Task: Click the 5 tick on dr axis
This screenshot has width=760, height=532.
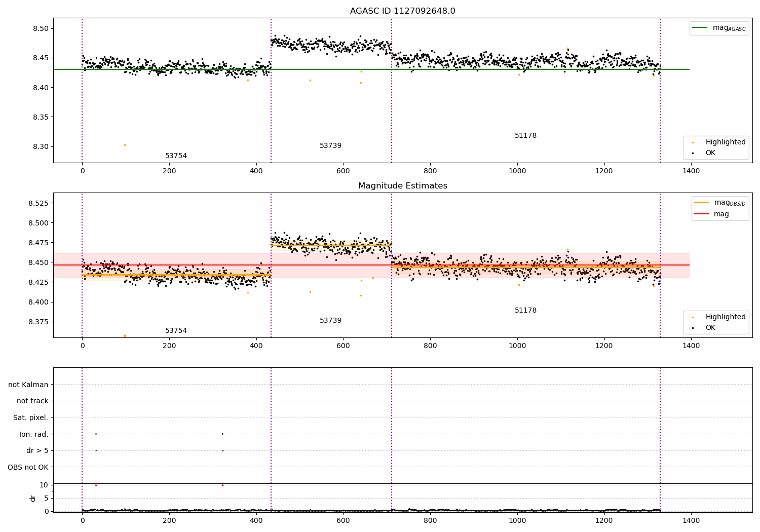Action: point(46,498)
